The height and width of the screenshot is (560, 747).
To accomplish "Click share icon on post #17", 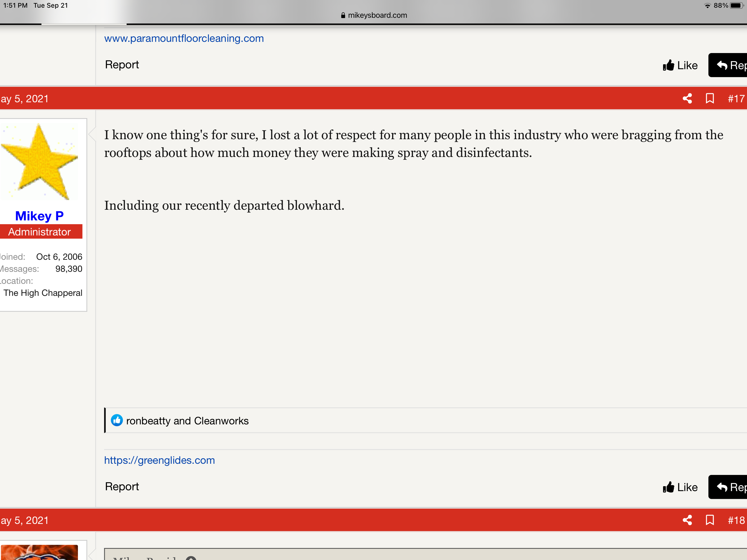I will tap(687, 98).
